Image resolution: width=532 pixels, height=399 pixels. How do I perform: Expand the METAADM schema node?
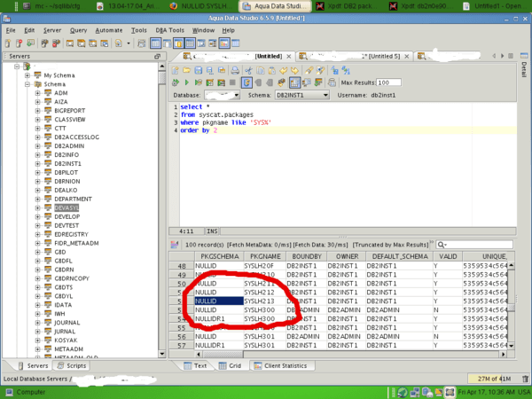coord(37,348)
